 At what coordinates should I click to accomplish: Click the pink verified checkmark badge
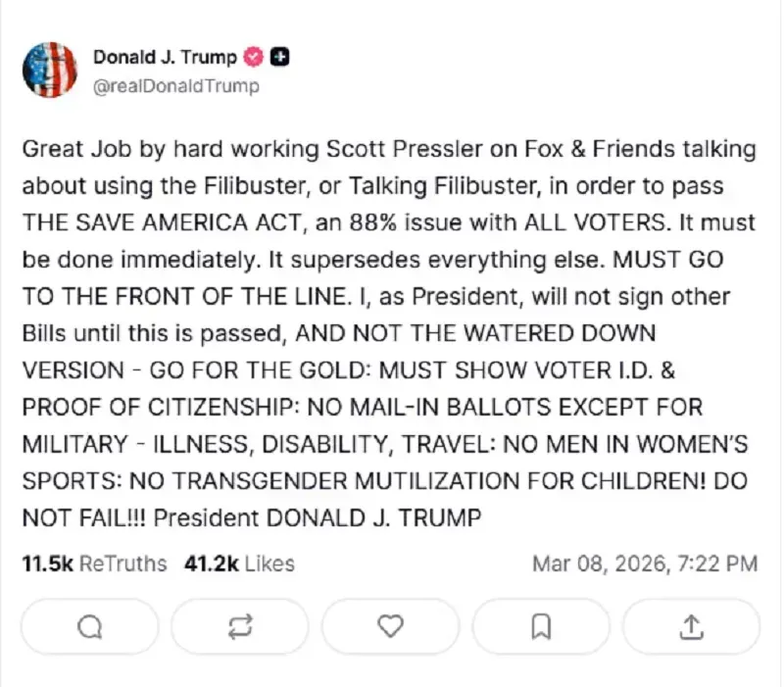(255, 57)
